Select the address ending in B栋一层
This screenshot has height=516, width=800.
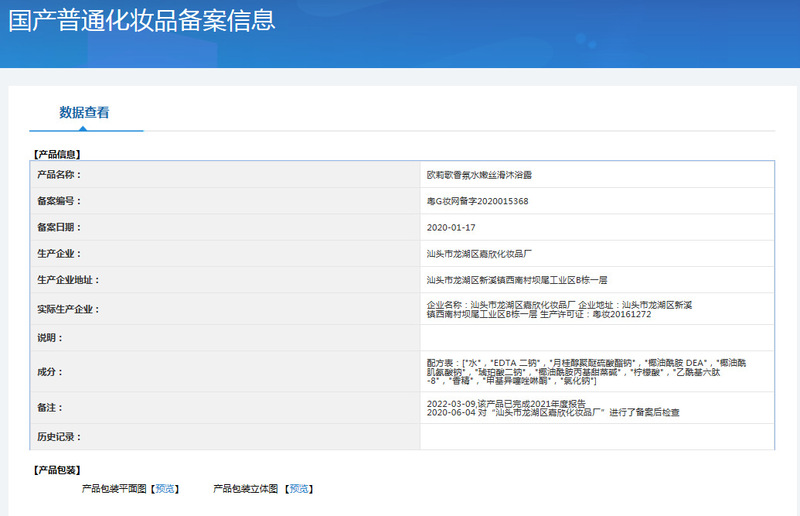pyautogui.click(x=517, y=280)
